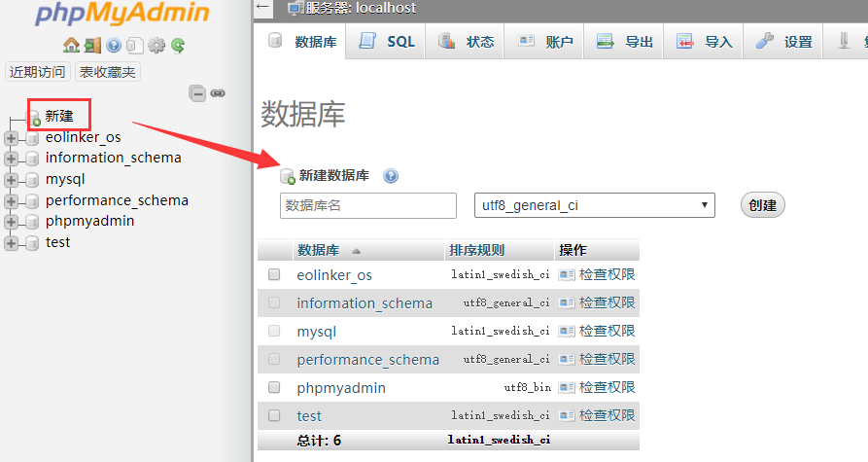The width and height of the screenshot is (868, 462).
Task: Open the phpmyadmin link in table
Action: pyautogui.click(x=341, y=388)
